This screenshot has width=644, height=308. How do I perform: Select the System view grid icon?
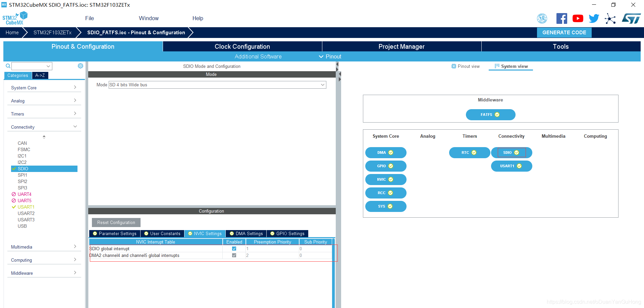(x=497, y=66)
